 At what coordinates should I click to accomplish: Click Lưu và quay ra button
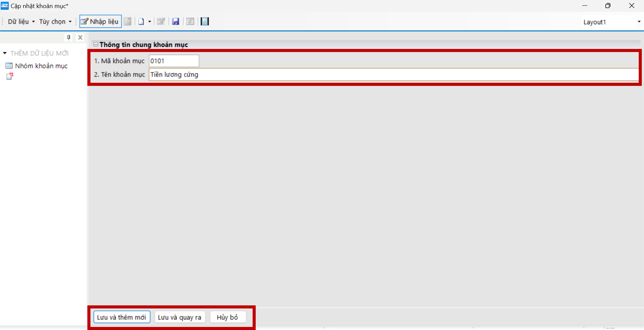[x=179, y=317]
